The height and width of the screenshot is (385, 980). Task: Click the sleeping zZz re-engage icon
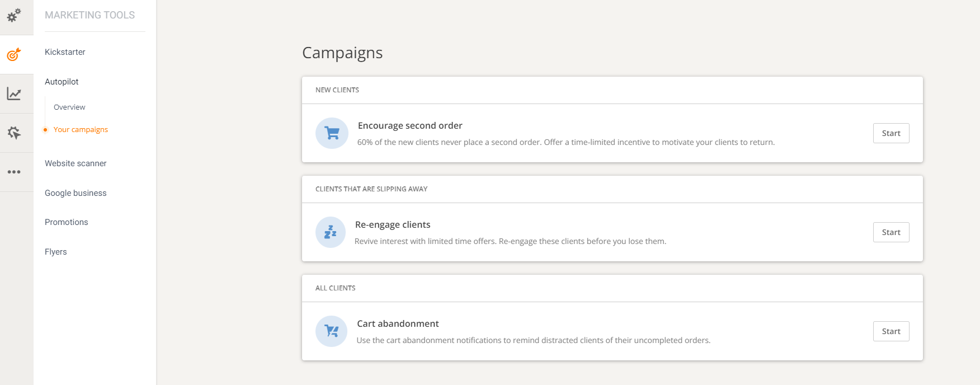click(331, 232)
